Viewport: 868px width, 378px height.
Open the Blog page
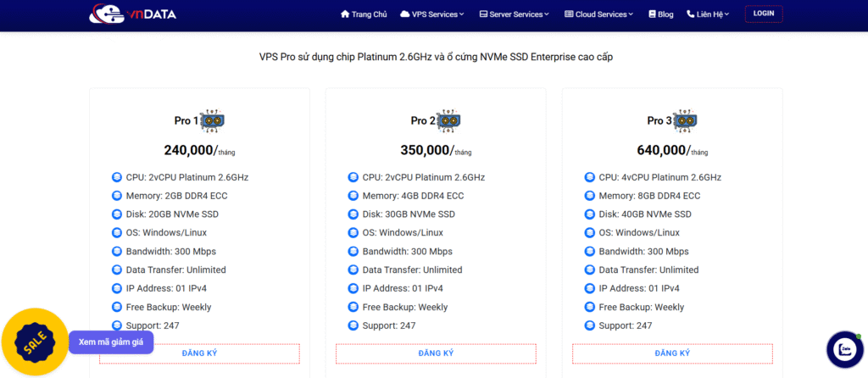point(660,14)
